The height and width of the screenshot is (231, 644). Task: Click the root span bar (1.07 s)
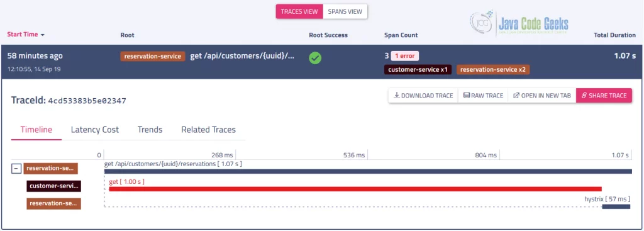(368, 171)
